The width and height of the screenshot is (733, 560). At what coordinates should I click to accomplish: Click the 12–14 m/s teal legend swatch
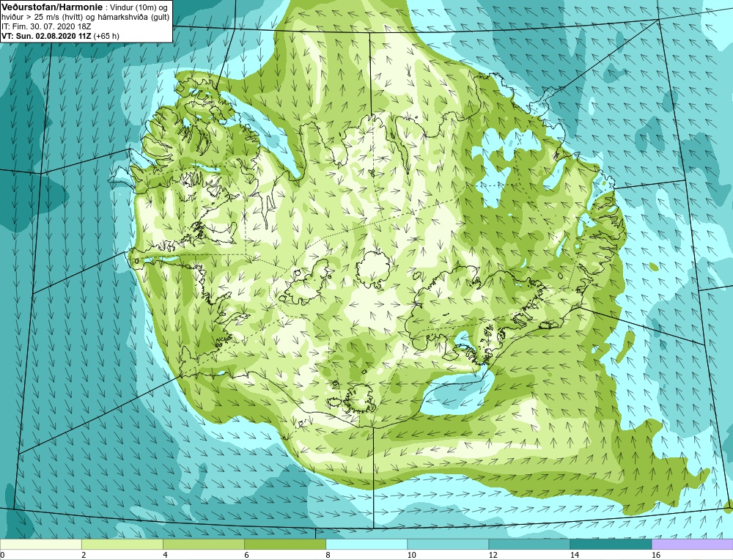529,544
